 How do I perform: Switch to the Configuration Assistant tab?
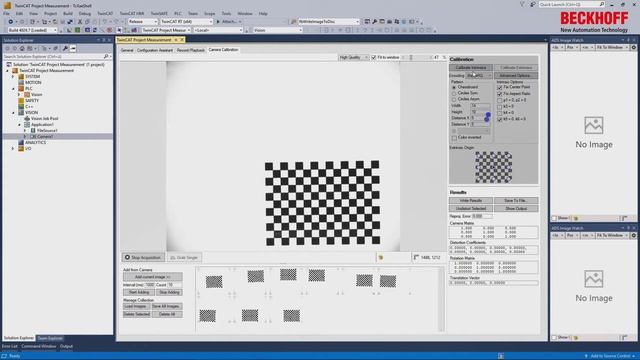click(155, 50)
